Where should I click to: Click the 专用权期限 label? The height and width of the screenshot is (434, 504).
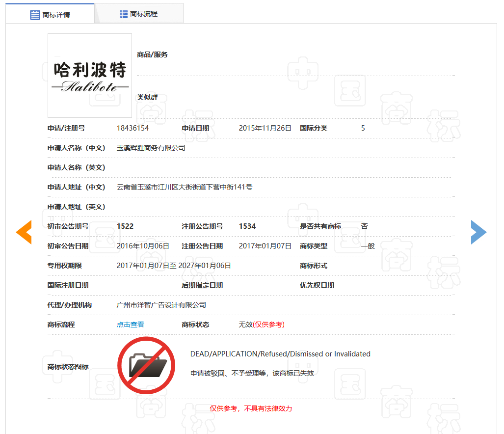tap(64, 266)
